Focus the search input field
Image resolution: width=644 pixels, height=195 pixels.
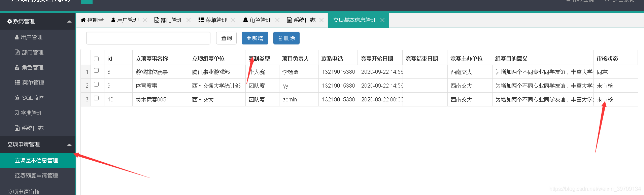[148, 38]
